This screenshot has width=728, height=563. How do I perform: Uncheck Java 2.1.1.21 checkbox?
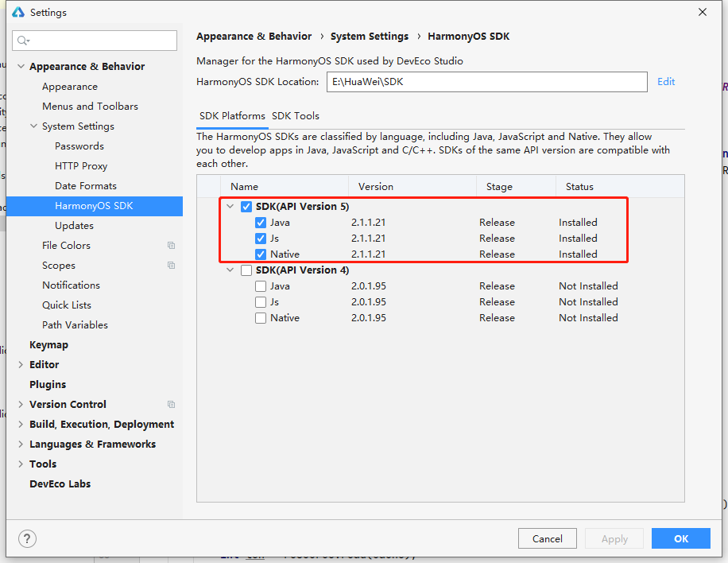(x=261, y=223)
